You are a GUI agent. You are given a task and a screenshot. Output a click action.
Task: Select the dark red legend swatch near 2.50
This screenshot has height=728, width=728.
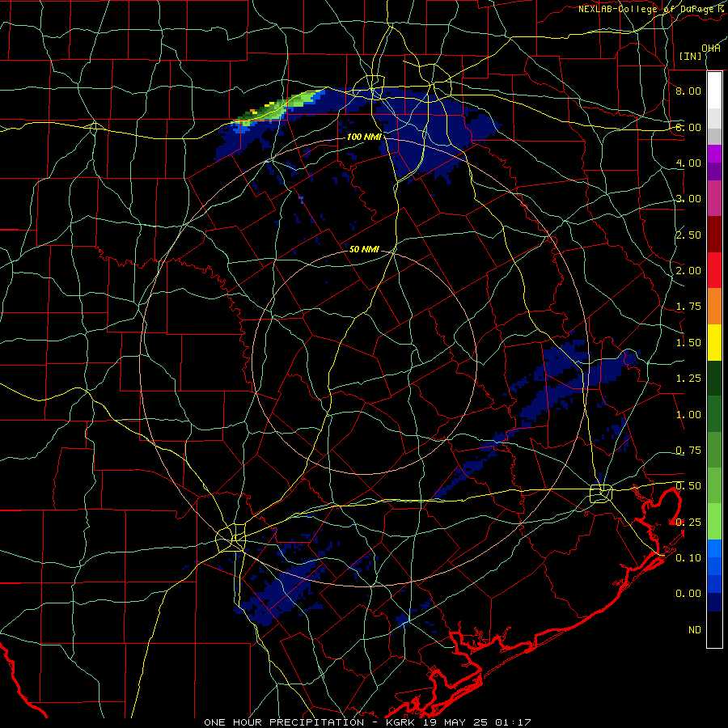pos(714,235)
